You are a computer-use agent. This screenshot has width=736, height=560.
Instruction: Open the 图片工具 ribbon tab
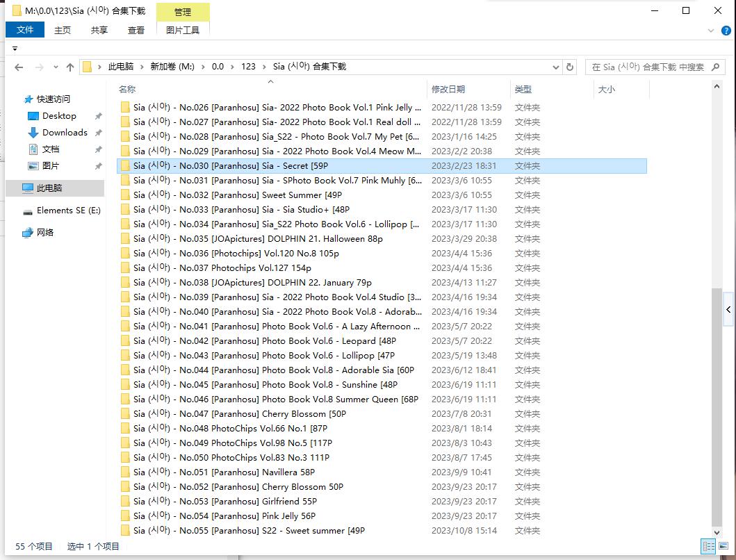pyautogui.click(x=183, y=30)
